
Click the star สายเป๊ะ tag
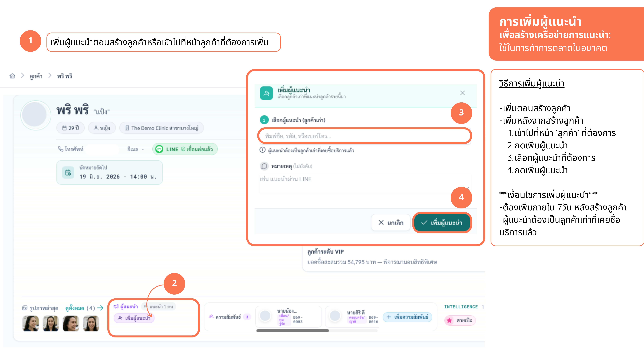[460, 320]
